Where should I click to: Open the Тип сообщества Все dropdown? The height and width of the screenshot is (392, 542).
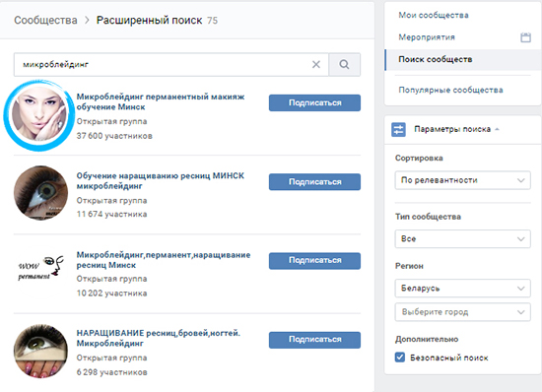(x=462, y=238)
